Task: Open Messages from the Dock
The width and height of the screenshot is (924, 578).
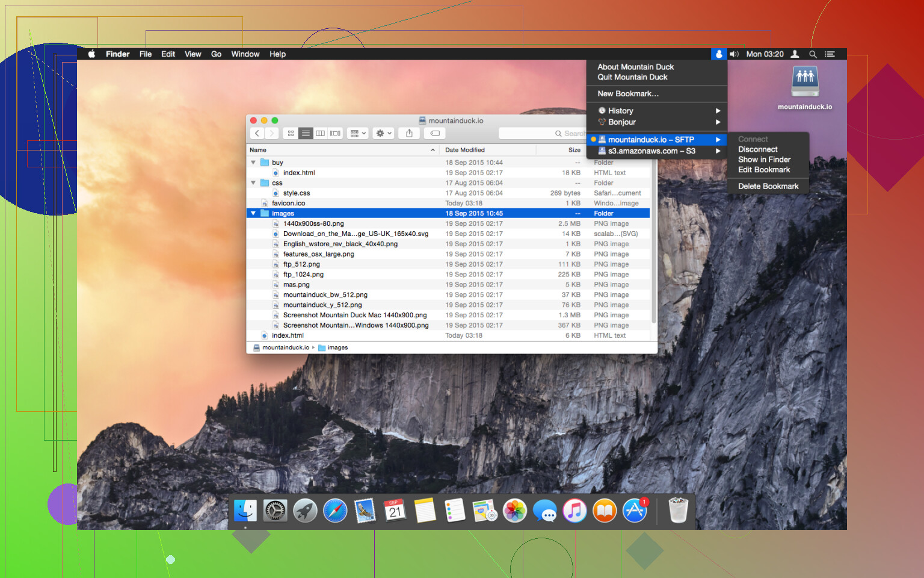Action: [x=545, y=511]
